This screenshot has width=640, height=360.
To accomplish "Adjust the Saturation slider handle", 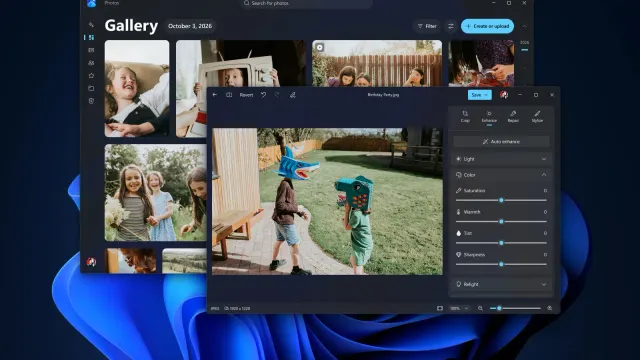I will 501,200.
